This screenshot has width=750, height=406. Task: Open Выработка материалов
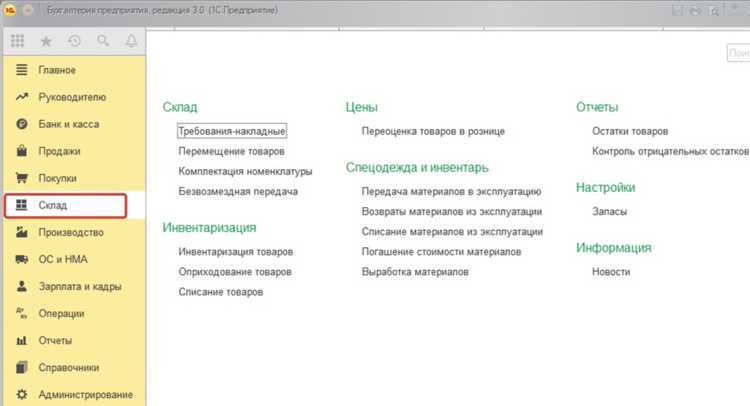[415, 272]
